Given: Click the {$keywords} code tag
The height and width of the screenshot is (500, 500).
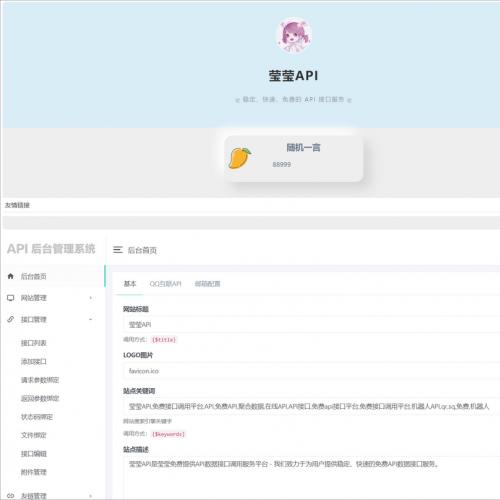Looking at the screenshot, I should [x=168, y=434].
